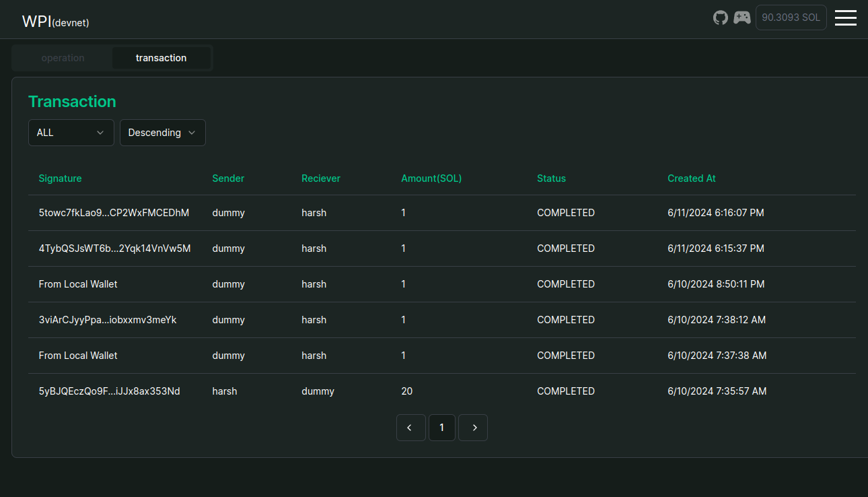Click the amount 20 cell
The image size is (868, 497).
[x=407, y=391]
